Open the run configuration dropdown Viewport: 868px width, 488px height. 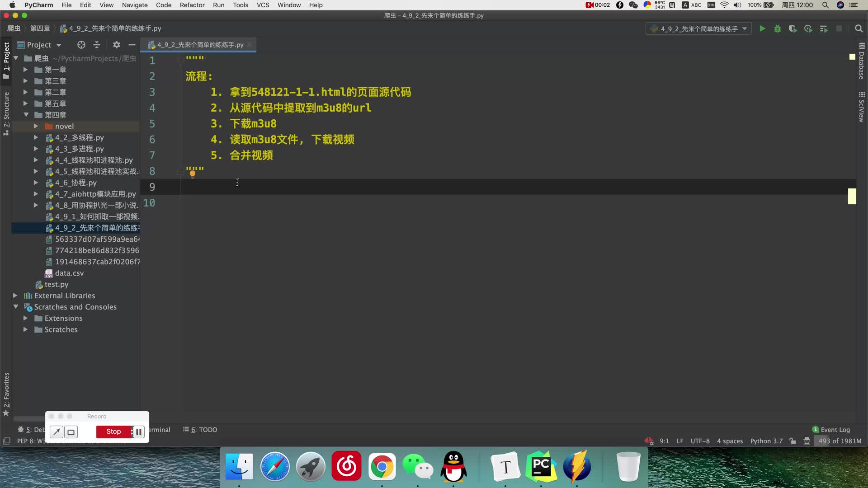(x=698, y=29)
